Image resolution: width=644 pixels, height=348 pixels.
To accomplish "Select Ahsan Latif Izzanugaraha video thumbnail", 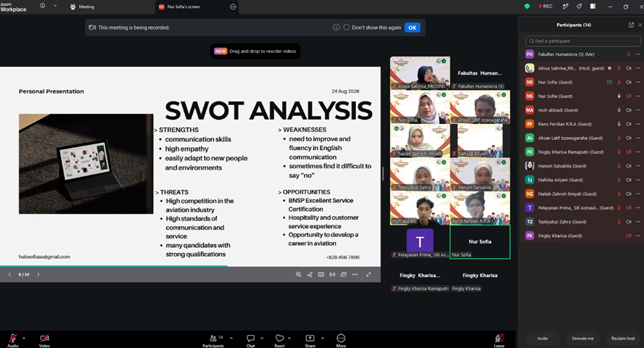I will point(480,107).
